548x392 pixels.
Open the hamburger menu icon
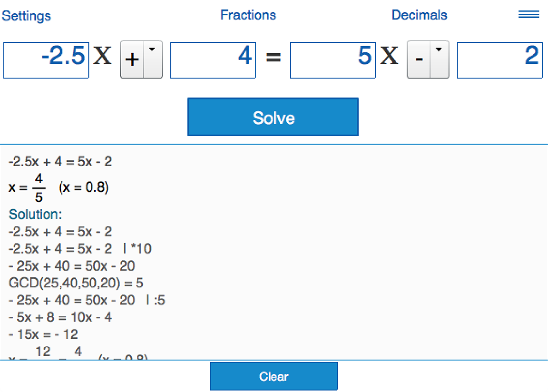pos(529,15)
